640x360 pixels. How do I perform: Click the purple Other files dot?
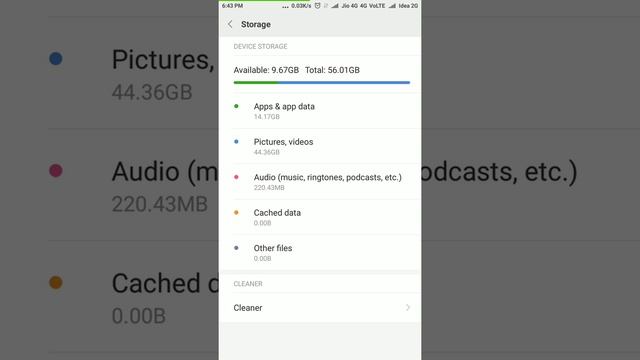(236, 248)
